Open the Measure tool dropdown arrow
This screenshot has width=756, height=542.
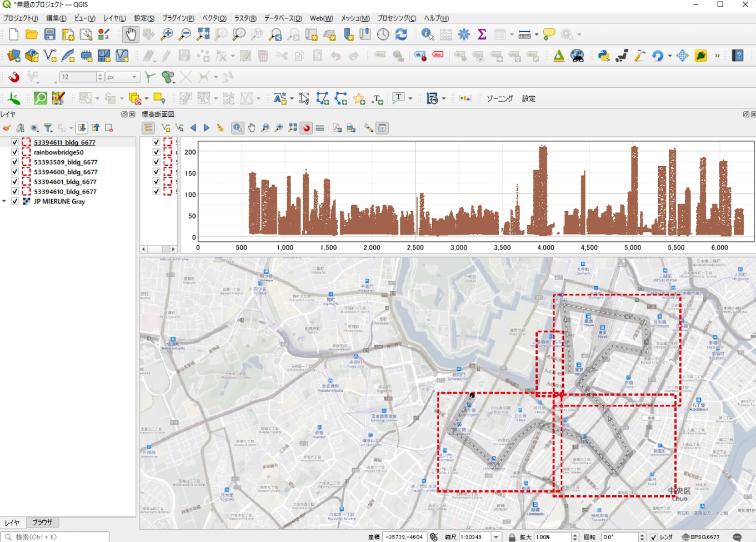point(536,34)
